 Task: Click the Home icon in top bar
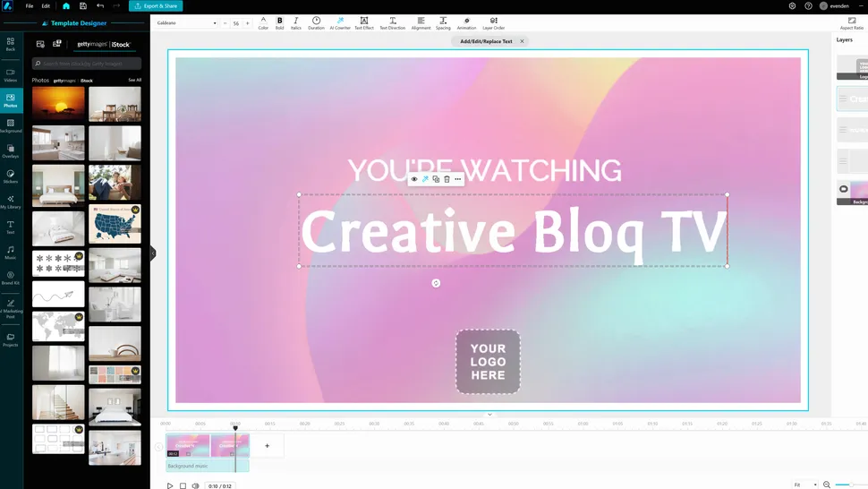[66, 6]
